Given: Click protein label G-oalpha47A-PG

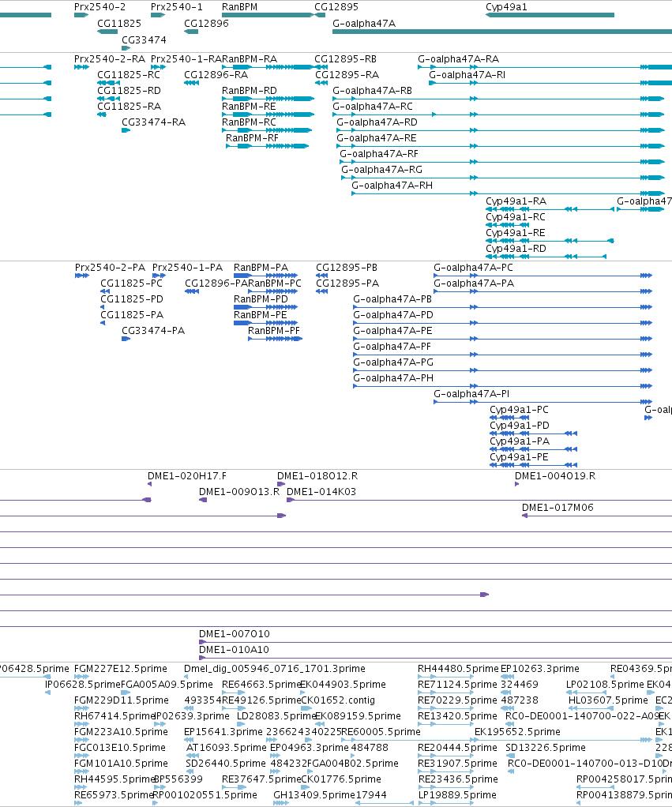Looking at the screenshot, I should click(x=393, y=363).
